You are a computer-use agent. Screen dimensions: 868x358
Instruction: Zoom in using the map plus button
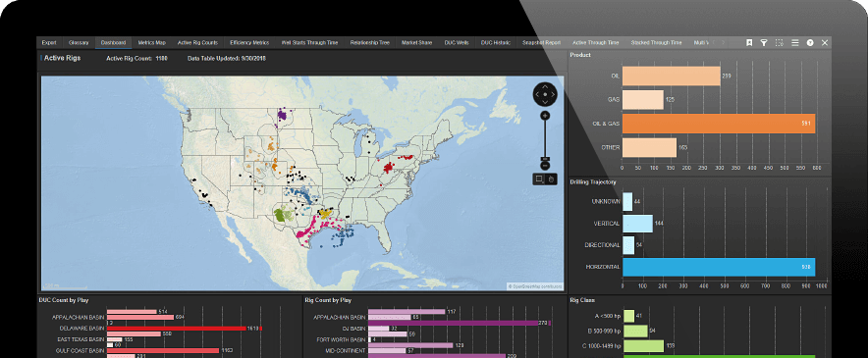point(545,115)
